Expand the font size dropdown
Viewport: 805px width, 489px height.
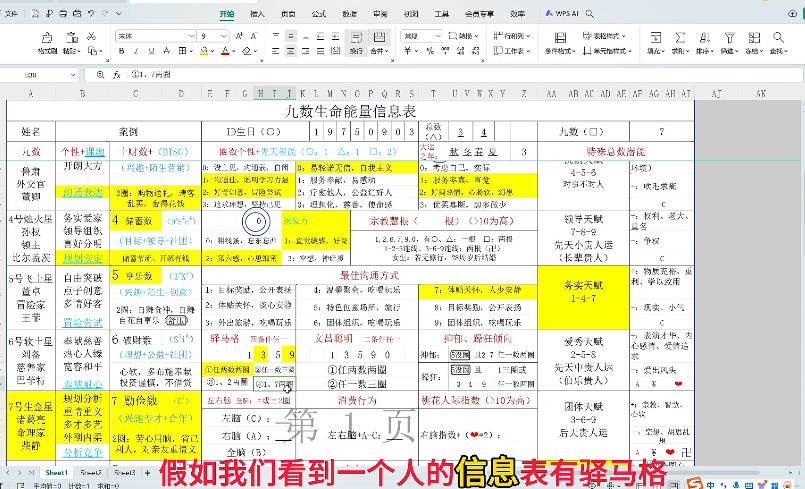[228, 35]
